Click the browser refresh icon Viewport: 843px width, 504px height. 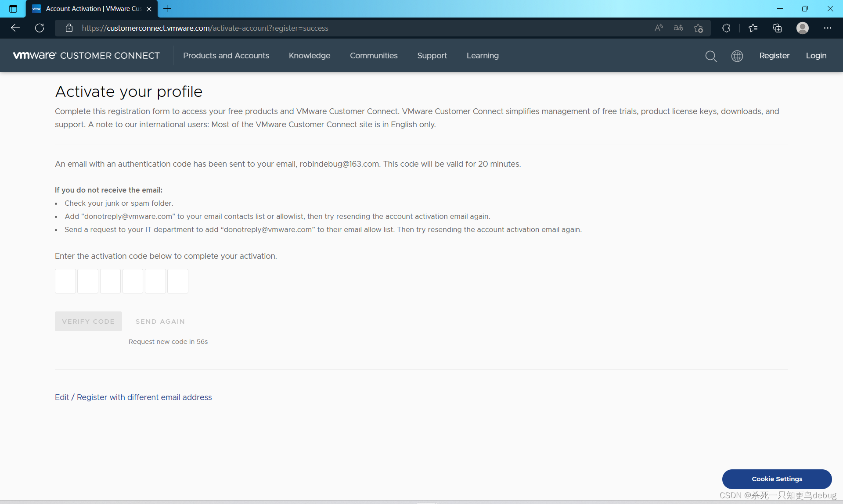click(40, 28)
